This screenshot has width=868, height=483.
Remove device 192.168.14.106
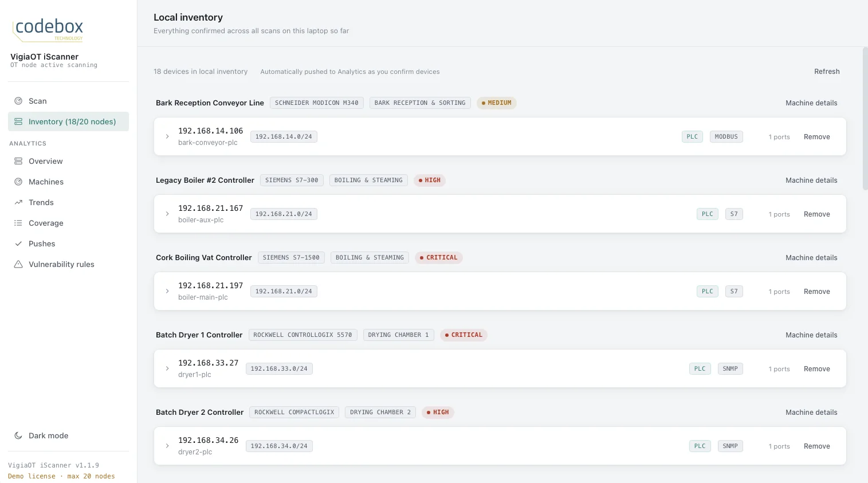[816, 137]
